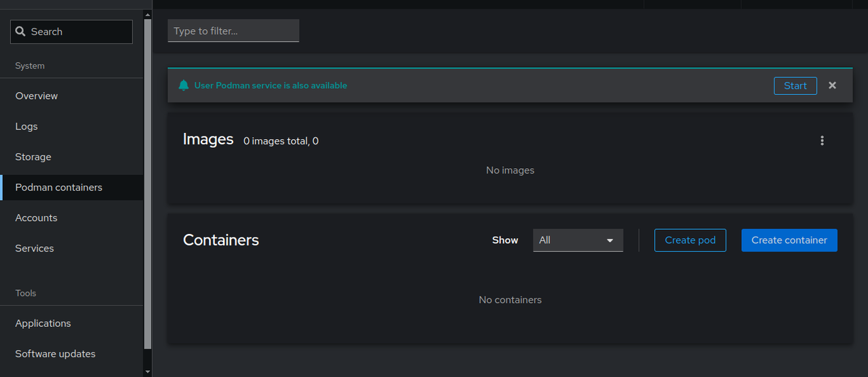The image size is (868, 377).
Task: Open the Show filter dropdown
Action: pyautogui.click(x=578, y=240)
